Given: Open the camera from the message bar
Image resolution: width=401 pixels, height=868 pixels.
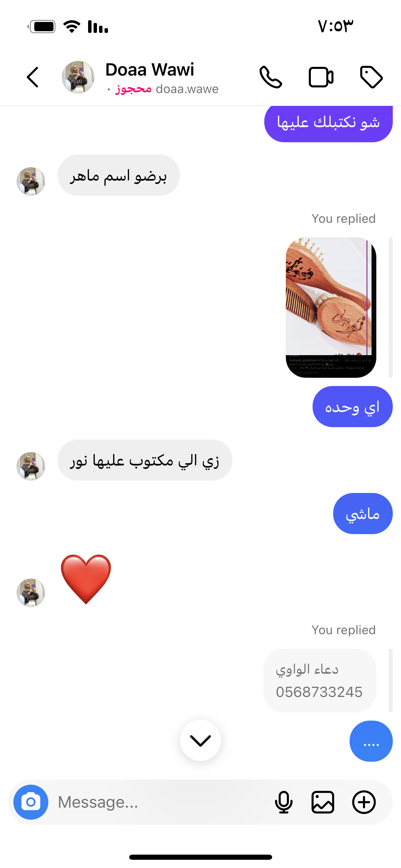Looking at the screenshot, I should pos(31,802).
